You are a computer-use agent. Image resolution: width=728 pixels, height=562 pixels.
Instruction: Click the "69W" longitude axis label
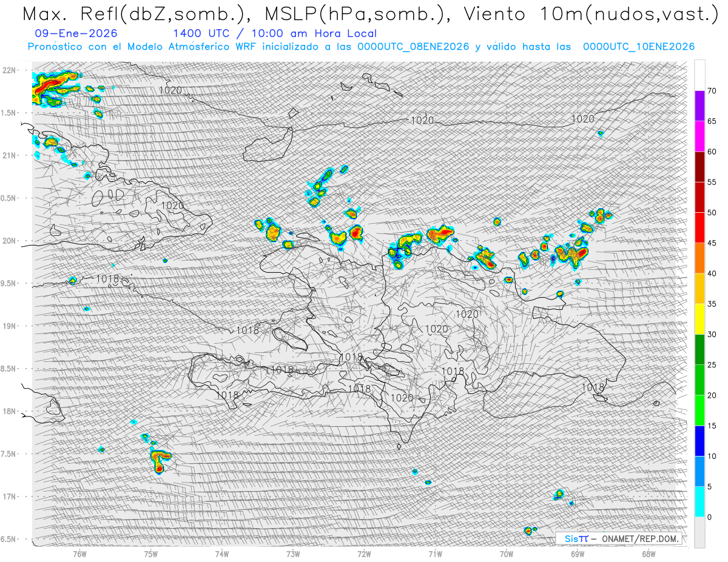[x=578, y=554]
